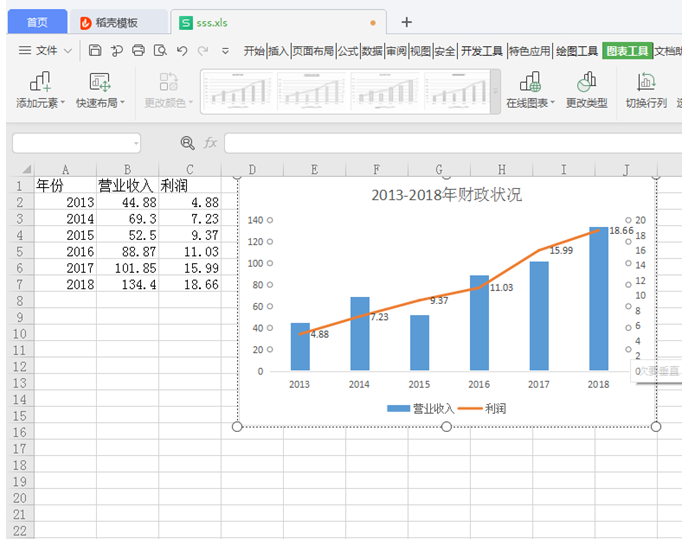Click the Print icon
Image resolution: width=691 pixels, height=539 pixels.
point(138,50)
